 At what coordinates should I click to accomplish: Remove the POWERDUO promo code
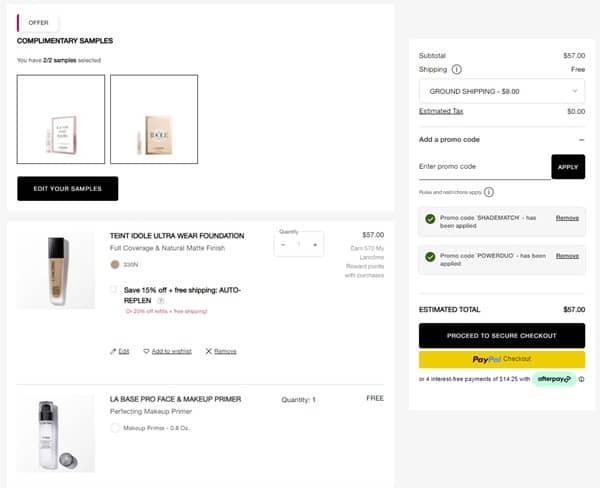[x=567, y=256]
